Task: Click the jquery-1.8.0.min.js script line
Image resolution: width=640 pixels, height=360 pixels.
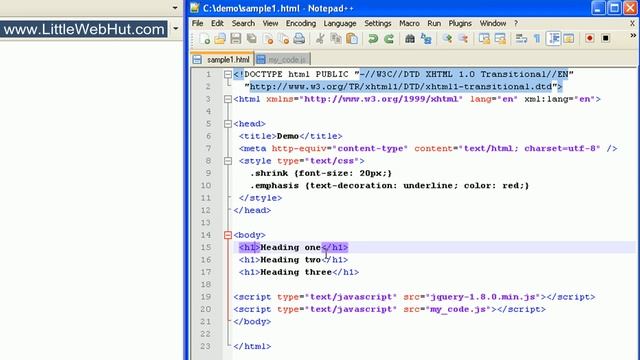Action: (414, 297)
